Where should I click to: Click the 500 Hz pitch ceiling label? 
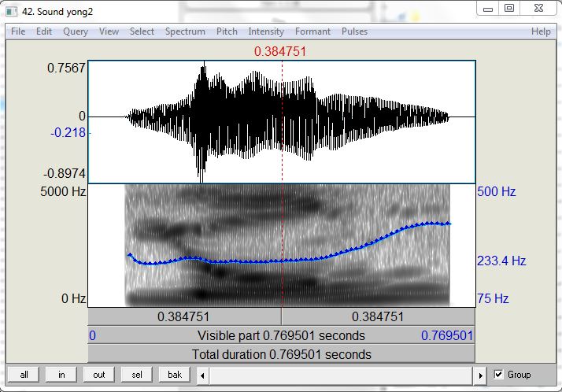tap(496, 191)
